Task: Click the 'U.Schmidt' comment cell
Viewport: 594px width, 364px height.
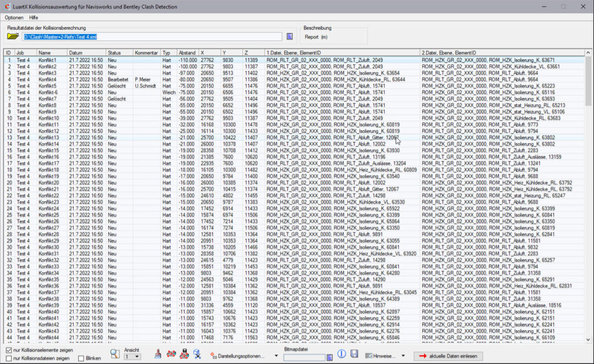Action: click(x=146, y=86)
